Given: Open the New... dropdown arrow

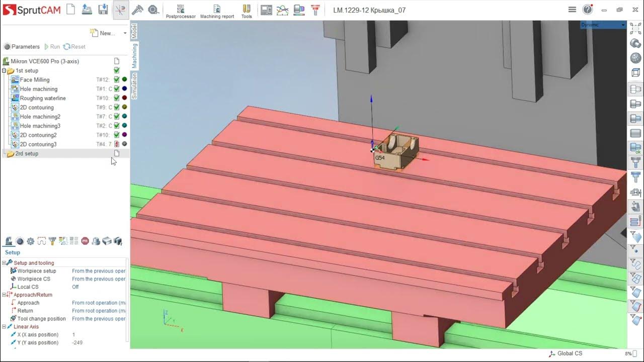Looking at the screenshot, I should [125, 33].
